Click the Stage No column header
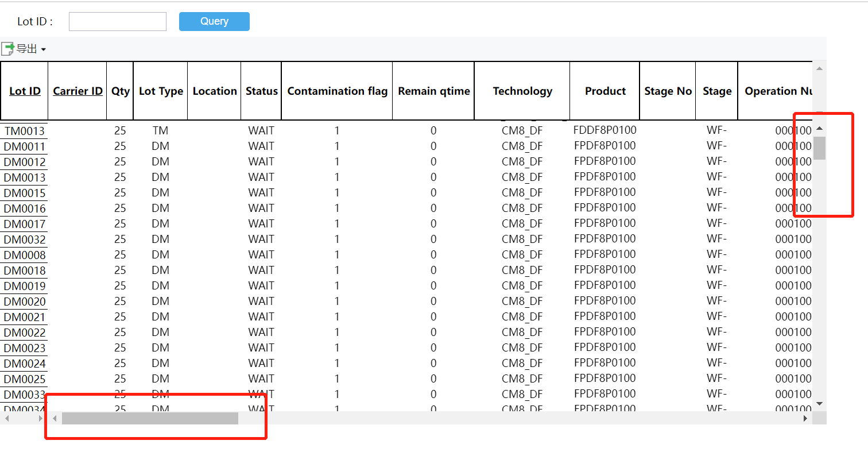This screenshot has width=868, height=452. click(x=668, y=91)
